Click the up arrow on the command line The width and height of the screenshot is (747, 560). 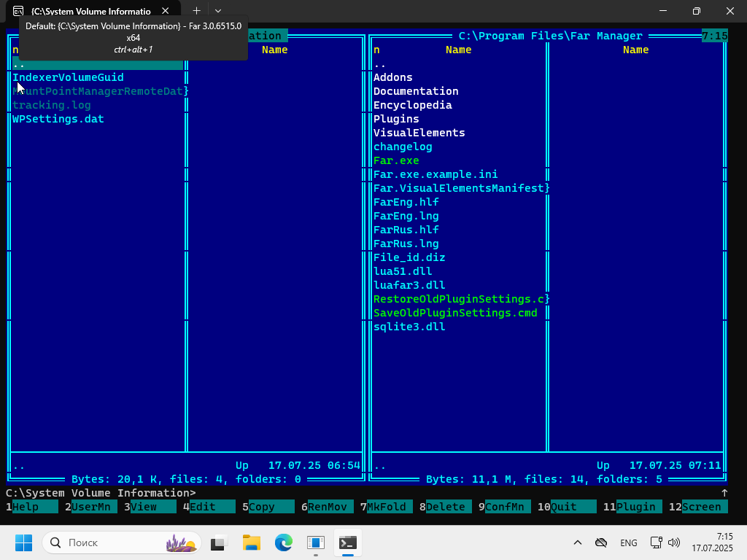(724, 493)
